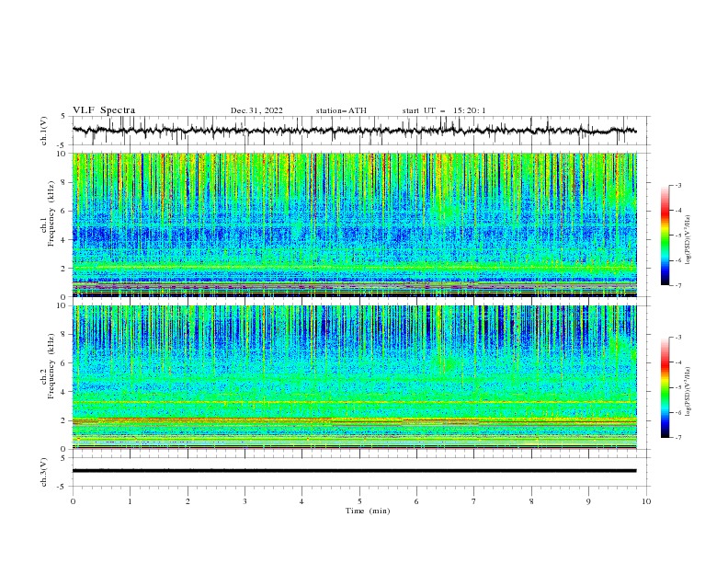
Task: Click the "start UT = 15:20:1" text
Action: click(x=444, y=110)
